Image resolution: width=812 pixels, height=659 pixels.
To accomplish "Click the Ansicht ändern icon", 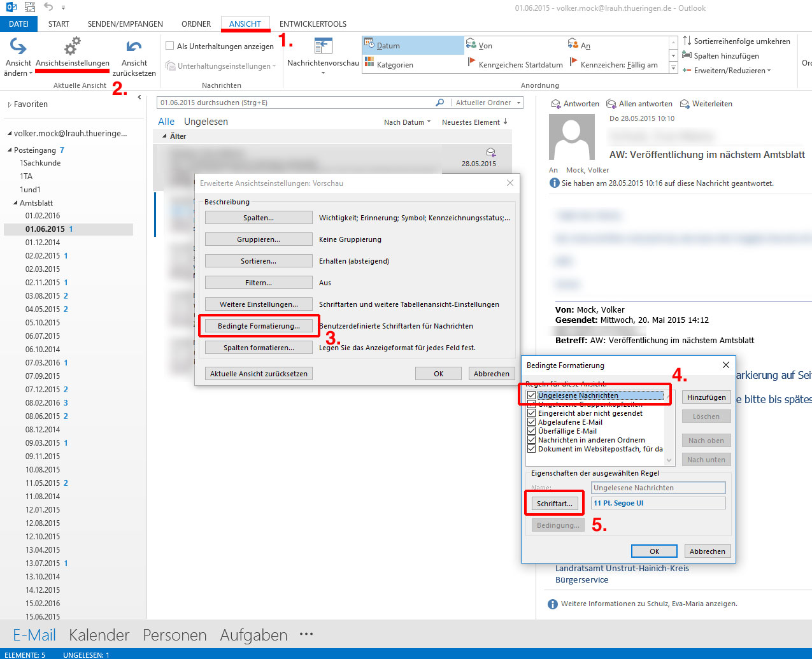I will (18, 46).
